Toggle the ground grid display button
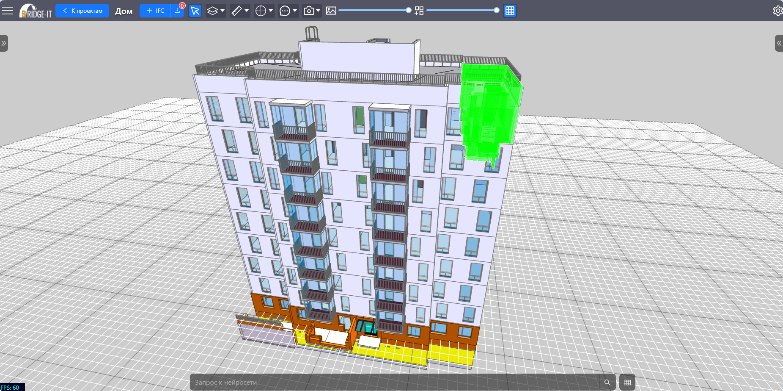 510,10
